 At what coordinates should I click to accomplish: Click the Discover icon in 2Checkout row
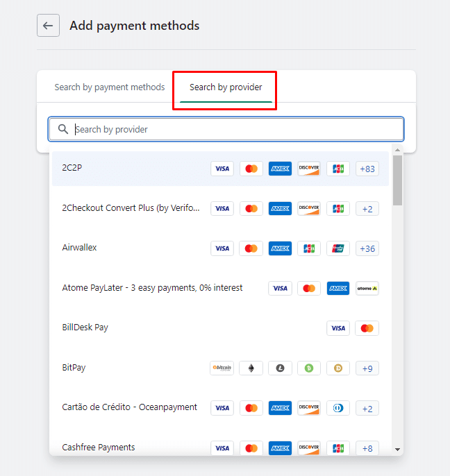point(309,208)
